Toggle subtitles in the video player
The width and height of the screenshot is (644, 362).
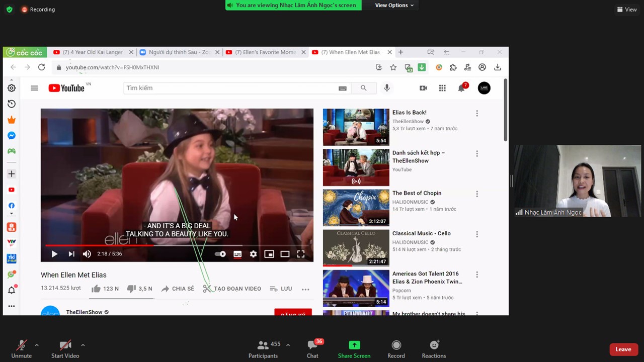pos(237,254)
